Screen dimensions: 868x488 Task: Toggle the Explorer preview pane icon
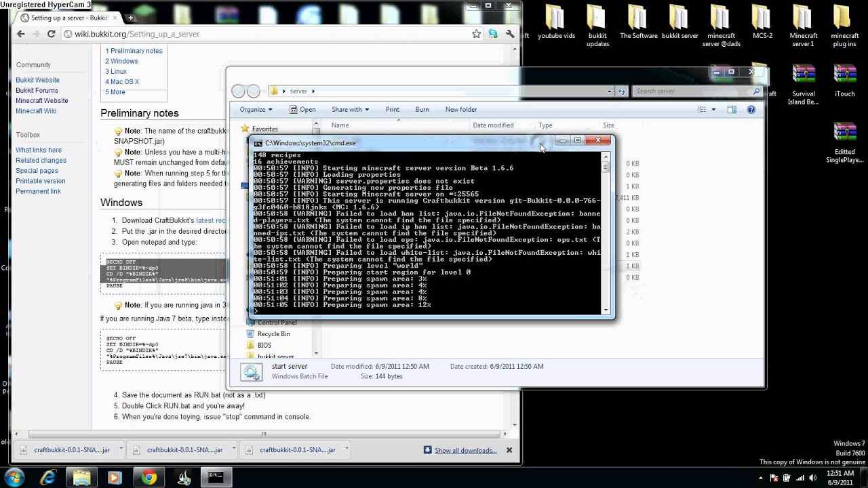pos(732,109)
